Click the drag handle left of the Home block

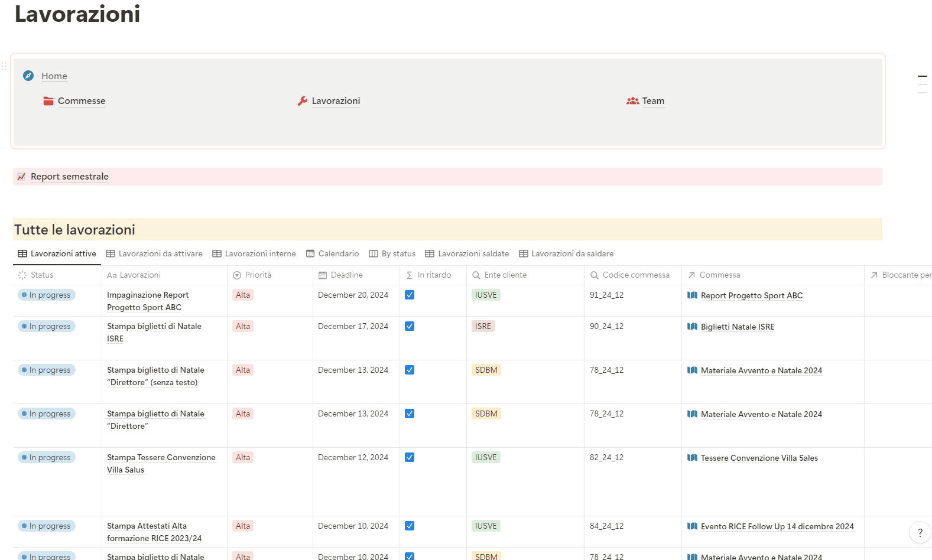click(4, 66)
